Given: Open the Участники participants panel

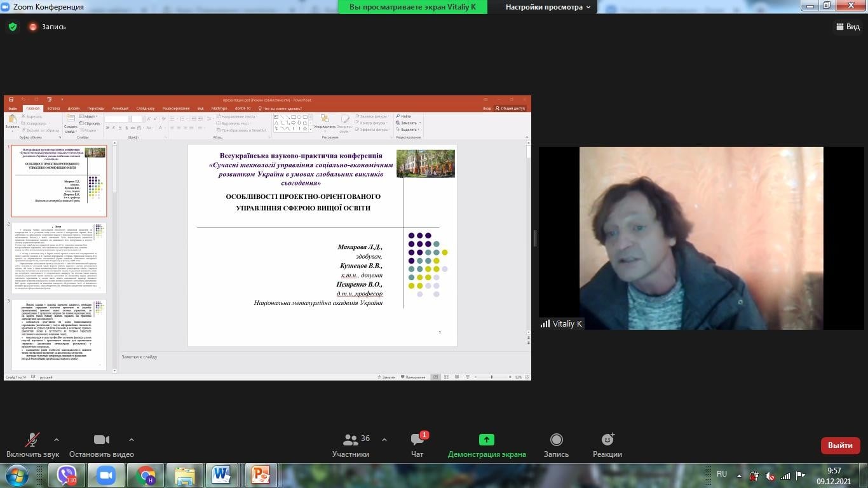Looking at the screenshot, I should [x=351, y=440].
